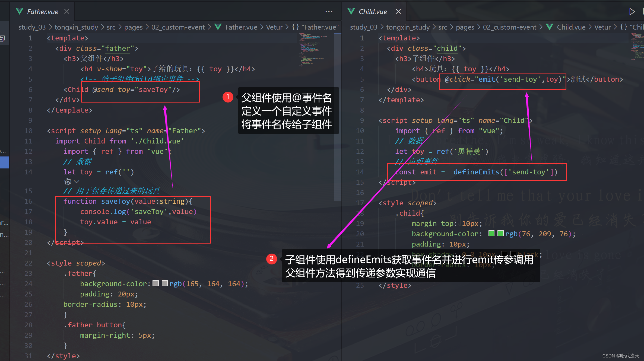
Task: Click './Child.vue' import path on line 11
Action: [157, 141]
